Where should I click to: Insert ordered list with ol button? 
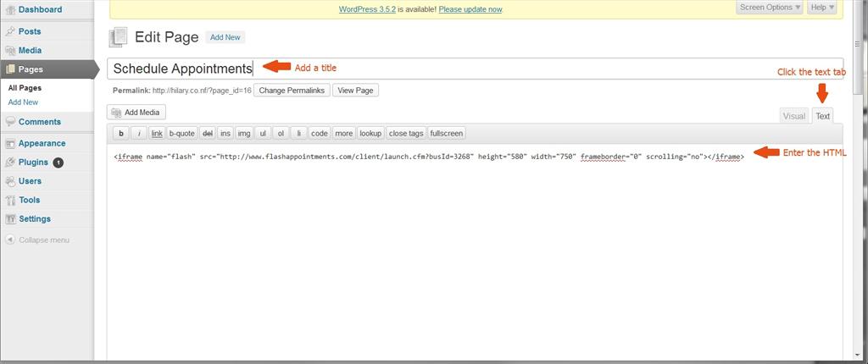click(x=281, y=133)
